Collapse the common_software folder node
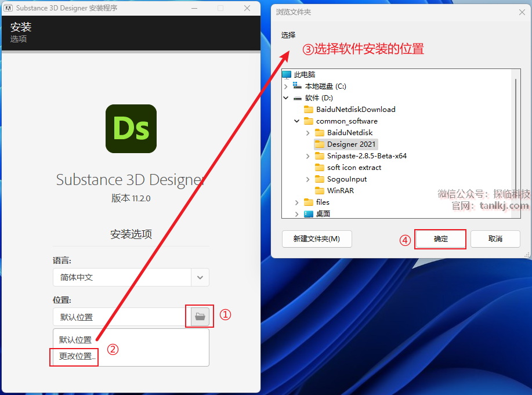532x395 pixels. [x=297, y=121]
